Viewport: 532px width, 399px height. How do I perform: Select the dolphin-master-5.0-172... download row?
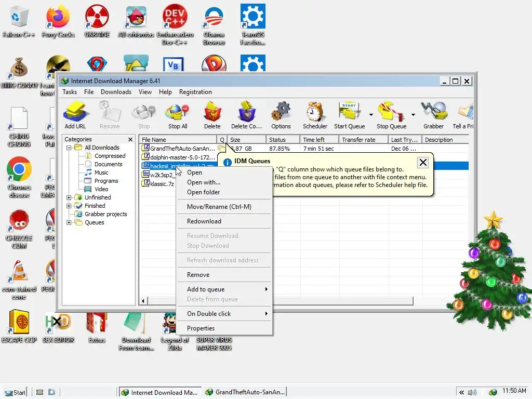coord(179,157)
